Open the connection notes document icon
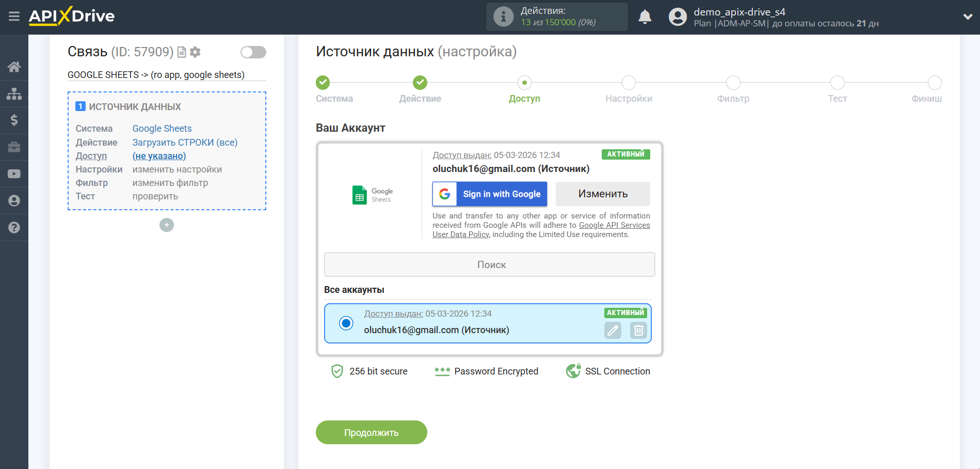The height and width of the screenshot is (469, 980). click(182, 52)
